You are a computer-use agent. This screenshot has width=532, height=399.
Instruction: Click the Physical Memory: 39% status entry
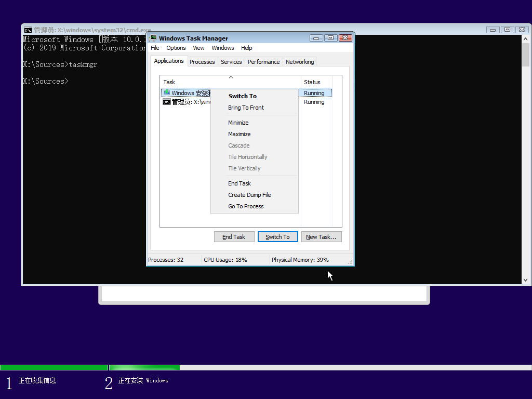click(300, 260)
